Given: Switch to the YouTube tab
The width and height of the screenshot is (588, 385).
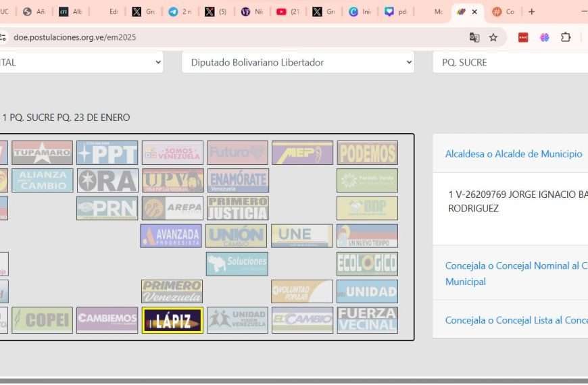Looking at the screenshot, I should click(288, 11).
